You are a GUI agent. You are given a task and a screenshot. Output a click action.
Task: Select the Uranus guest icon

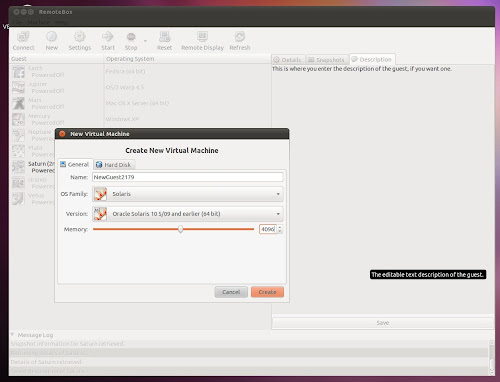coord(18,183)
